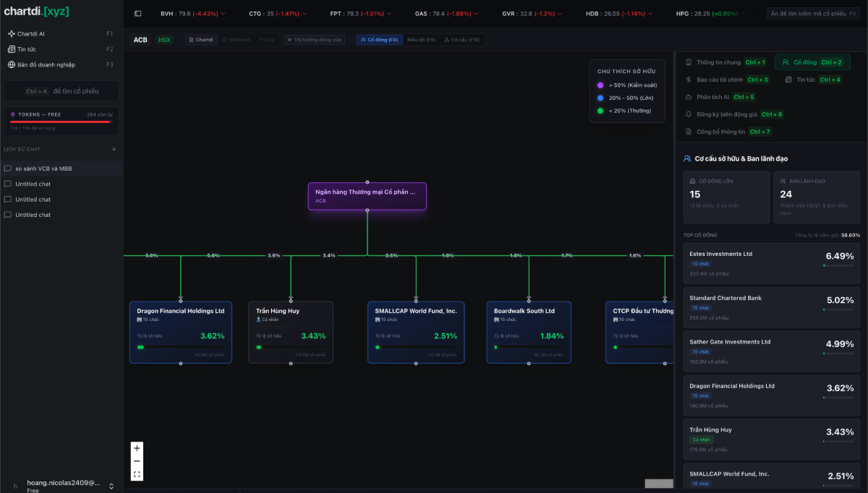Open the Cổ đông Ctrl+2 tab
This screenshot has width=868, height=493.
point(812,62)
